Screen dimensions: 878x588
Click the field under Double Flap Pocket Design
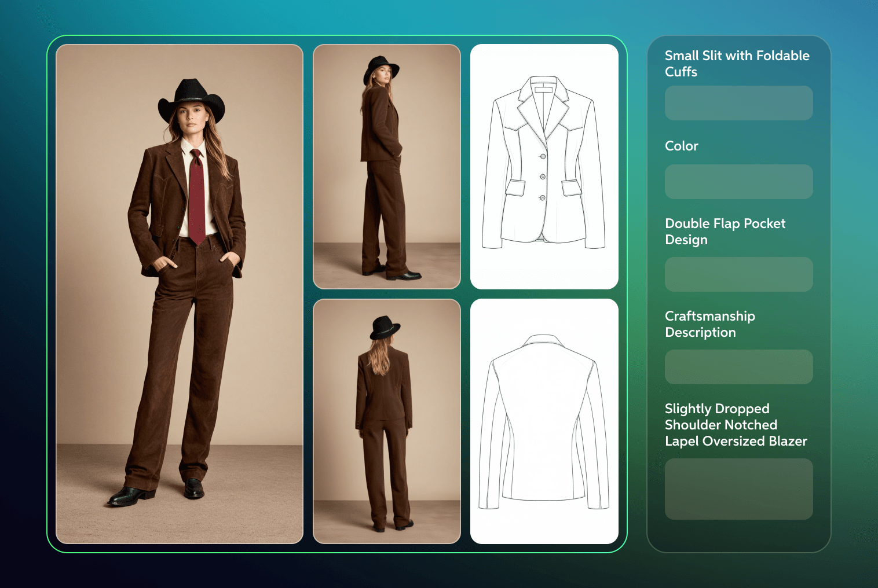coord(739,274)
